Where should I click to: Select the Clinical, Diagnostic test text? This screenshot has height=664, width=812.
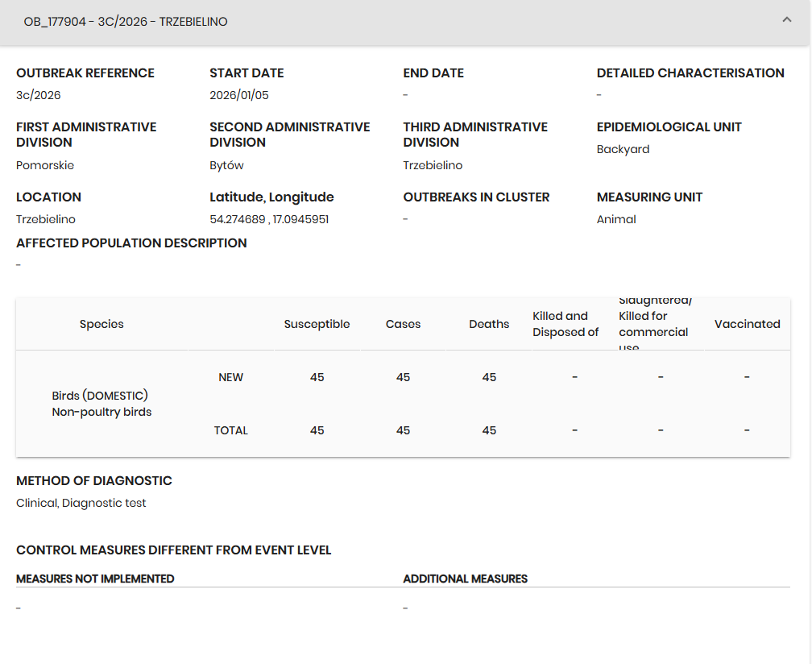pyautogui.click(x=81, y=503)
